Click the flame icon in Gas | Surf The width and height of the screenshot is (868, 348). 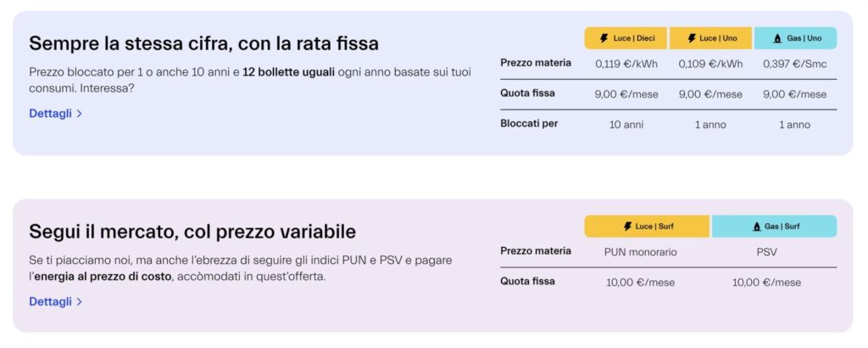(756, 227)
